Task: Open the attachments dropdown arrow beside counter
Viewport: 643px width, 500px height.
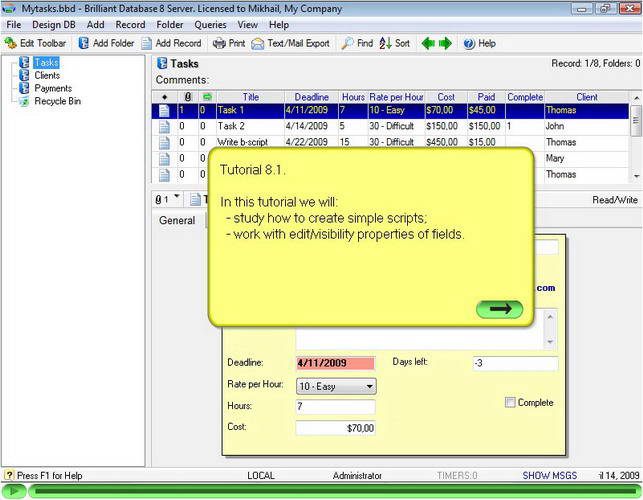Action: point(177,196)
